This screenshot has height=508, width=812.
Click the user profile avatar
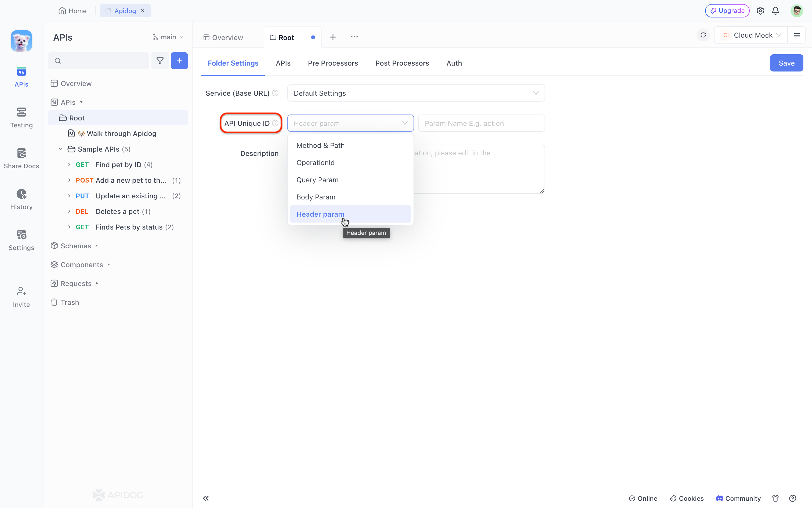[x=797, y=11]
